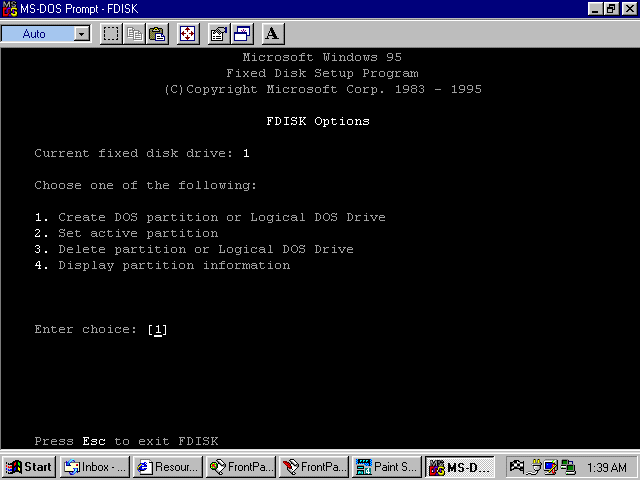The height and width of the screenshot is (480, 640).
Task: Click the modem connection tray icon
Action: [534, 467]
